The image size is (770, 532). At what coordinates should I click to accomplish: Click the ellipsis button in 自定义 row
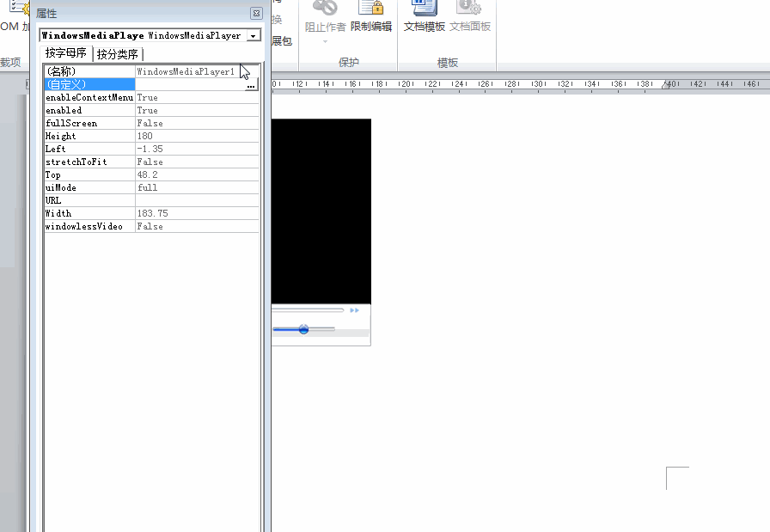point(251,85)
